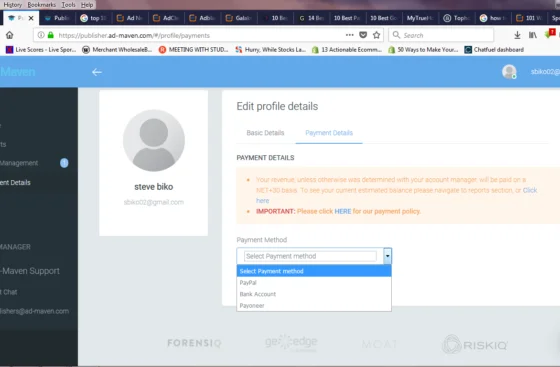Select the Payment Details tab
The image size is (560, 367).
point(329,133)
